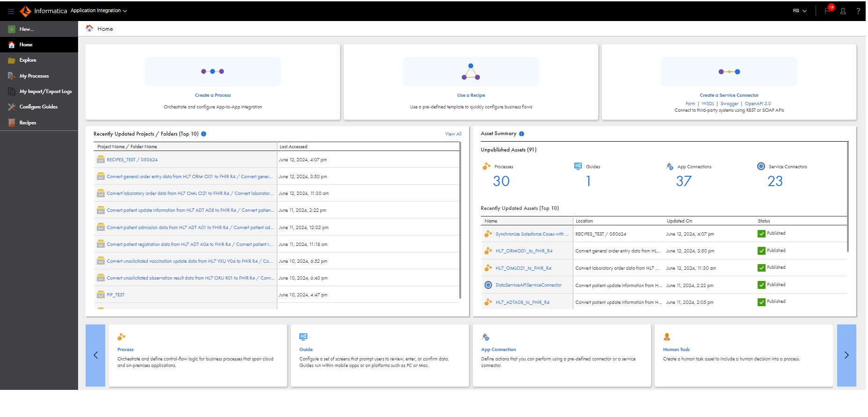Click the Asset Summary vertical scrollbar
This screenshot has width=868, height=417.
click(x=848, y=197)
